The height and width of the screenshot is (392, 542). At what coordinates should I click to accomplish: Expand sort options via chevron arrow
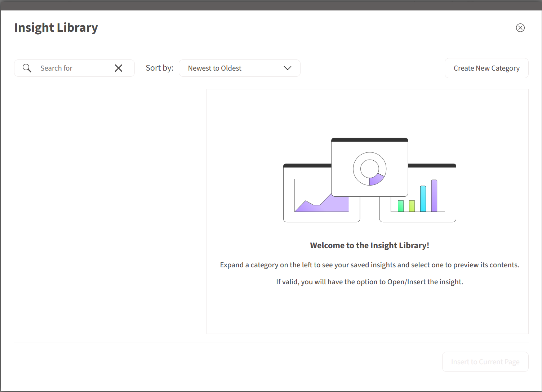coord(287,68)
